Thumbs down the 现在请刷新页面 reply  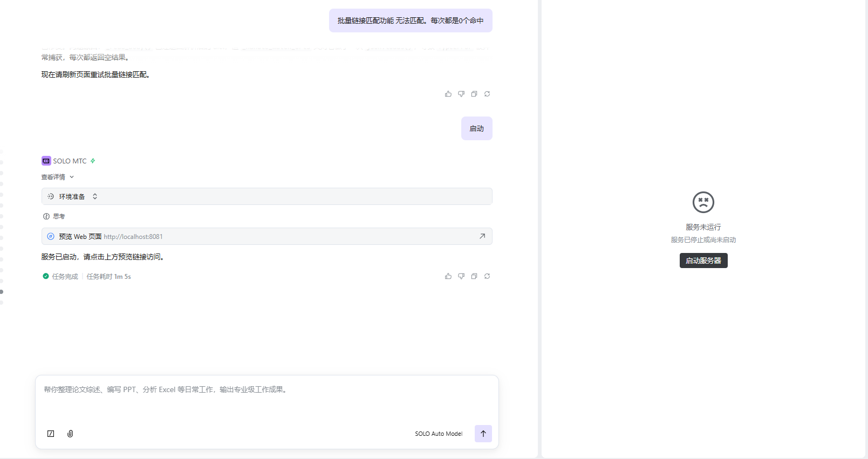[x=461, y=94]
